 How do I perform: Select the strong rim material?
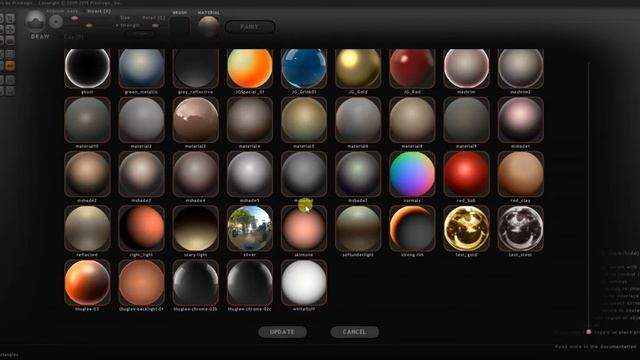pos(412,228)
